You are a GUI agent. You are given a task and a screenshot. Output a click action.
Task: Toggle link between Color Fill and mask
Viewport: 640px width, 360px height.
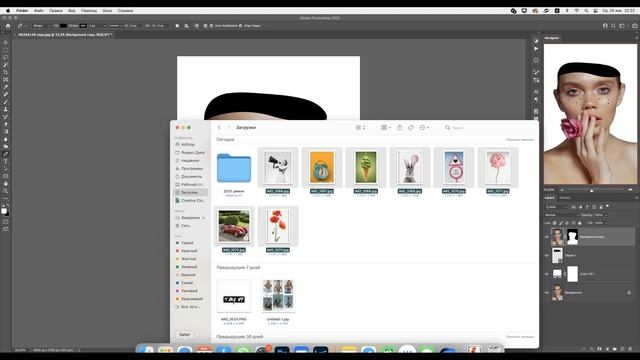(x=565, y=274)
